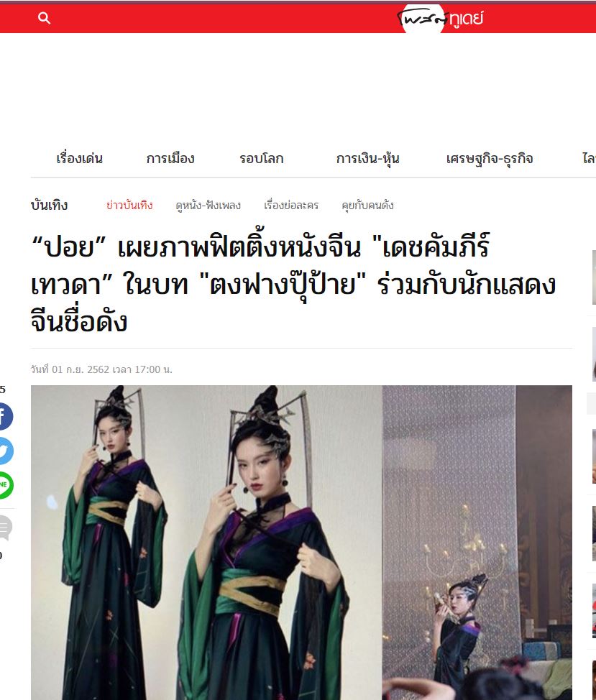Click the บันเทิง category heading
596x700 pixels.
[49, 205]
